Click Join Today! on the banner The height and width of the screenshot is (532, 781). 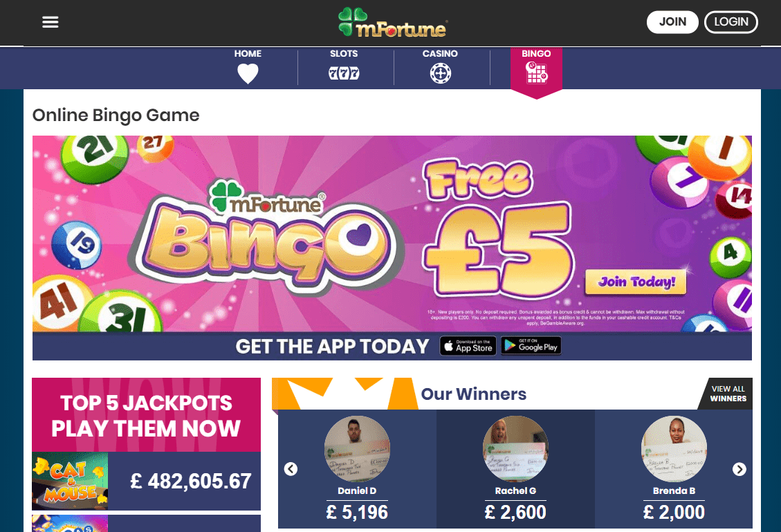click(x=636, y=282)
